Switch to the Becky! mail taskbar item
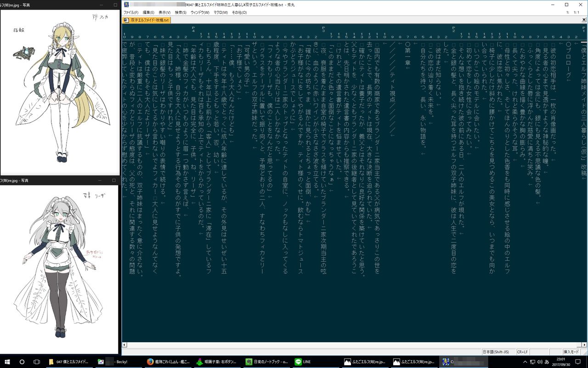588x368 pixels. pos(119,362)
